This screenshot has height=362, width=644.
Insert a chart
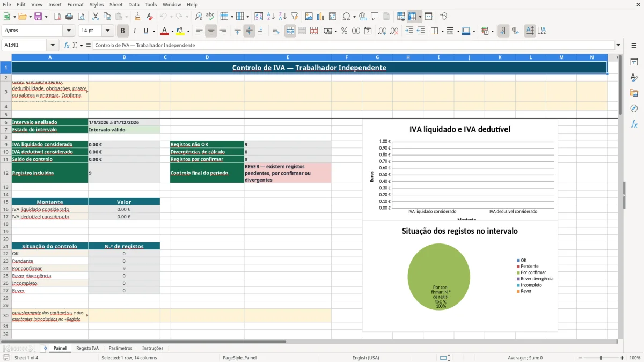(x=320, y=17)
